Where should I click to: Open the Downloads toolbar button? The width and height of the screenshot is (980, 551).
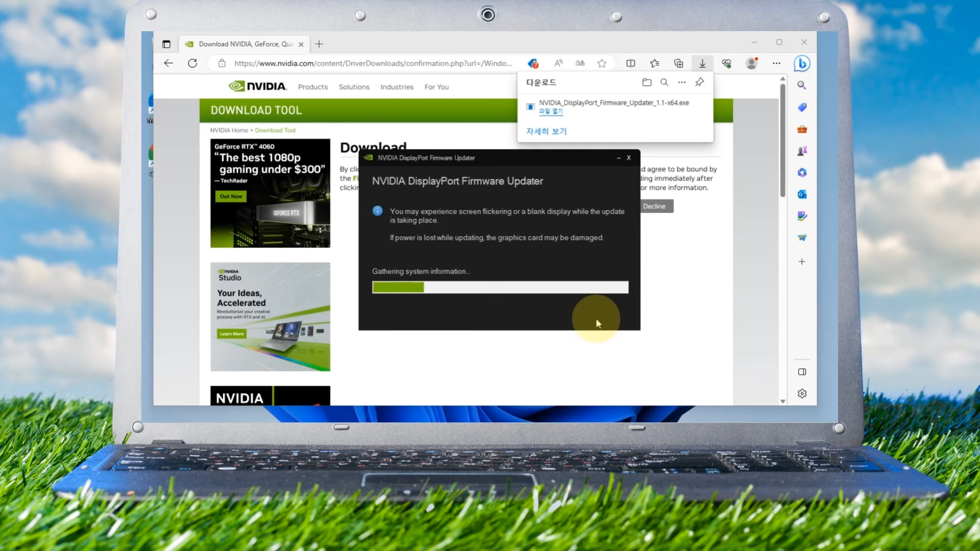click(702, 63)
